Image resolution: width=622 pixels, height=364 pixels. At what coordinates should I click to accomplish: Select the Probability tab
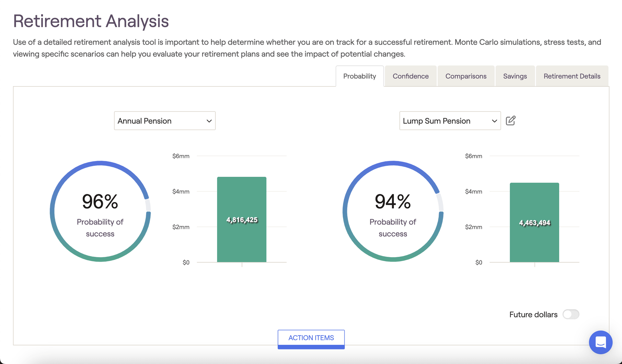click(360, 76)
